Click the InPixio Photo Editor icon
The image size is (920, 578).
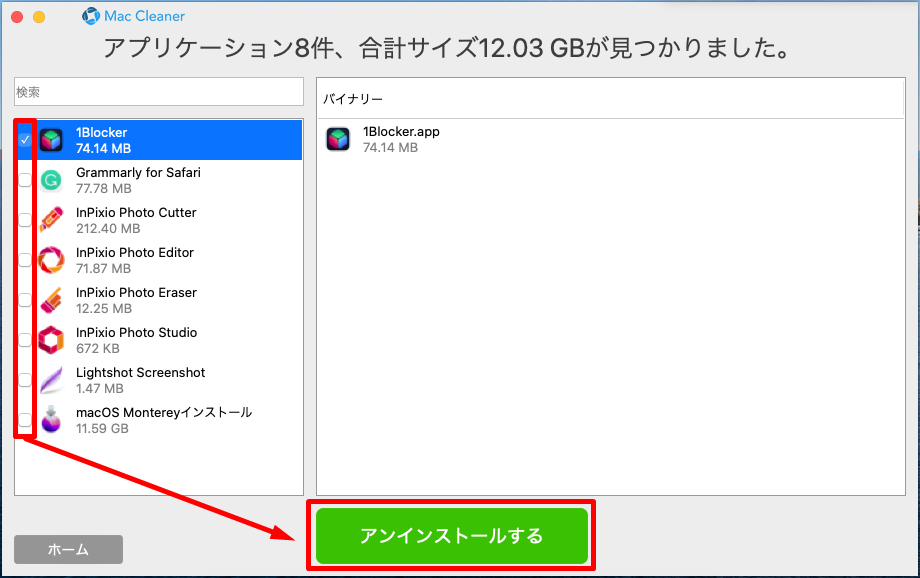coord(51,260)
